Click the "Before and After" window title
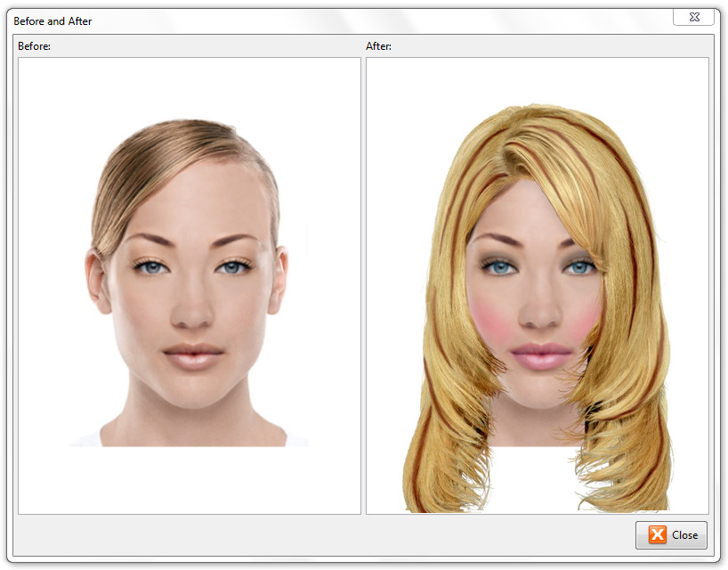The height and width of the screenshot is (570, 728). point(53,21)
